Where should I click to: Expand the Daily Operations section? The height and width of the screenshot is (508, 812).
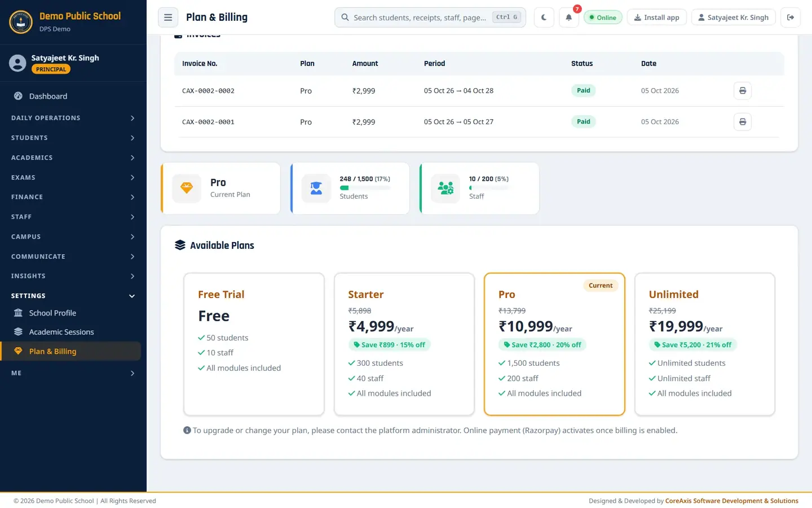click(x=73, y=118)
